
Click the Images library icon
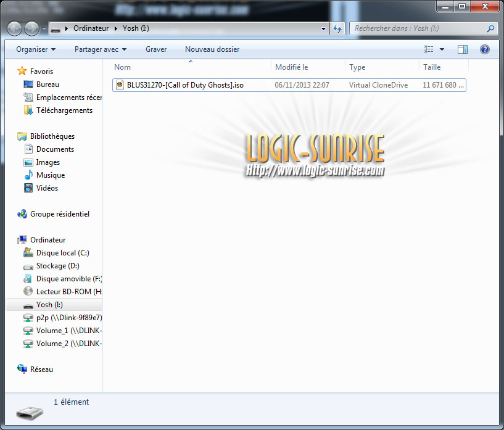coord(28,162)
